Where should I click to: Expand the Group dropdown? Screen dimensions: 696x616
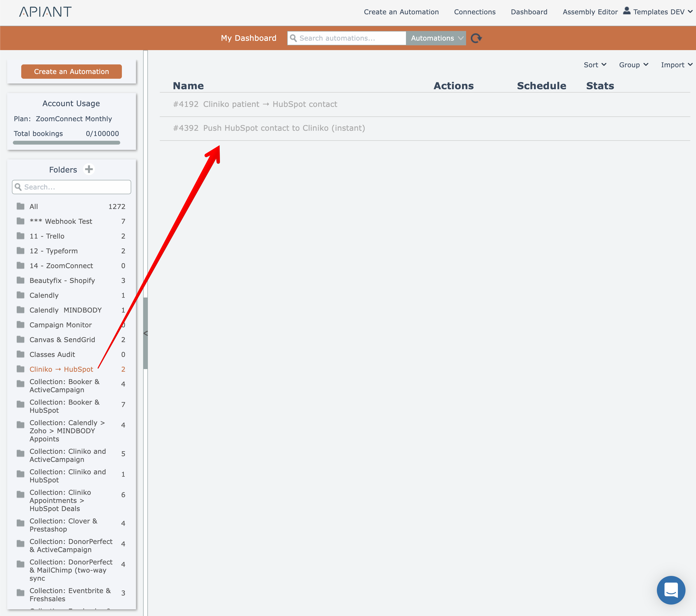coord(633,65)
